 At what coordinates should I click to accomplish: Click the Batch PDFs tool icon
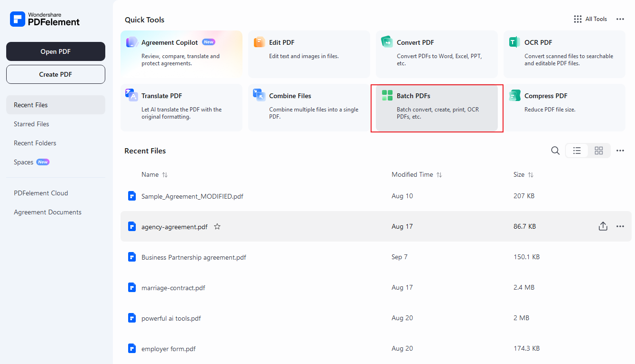pyautogui.click(x=387, y=95)
